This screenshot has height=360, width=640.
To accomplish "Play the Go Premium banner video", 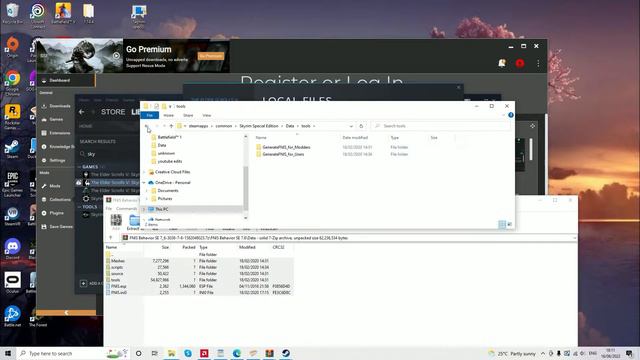I will pos(116,56).
